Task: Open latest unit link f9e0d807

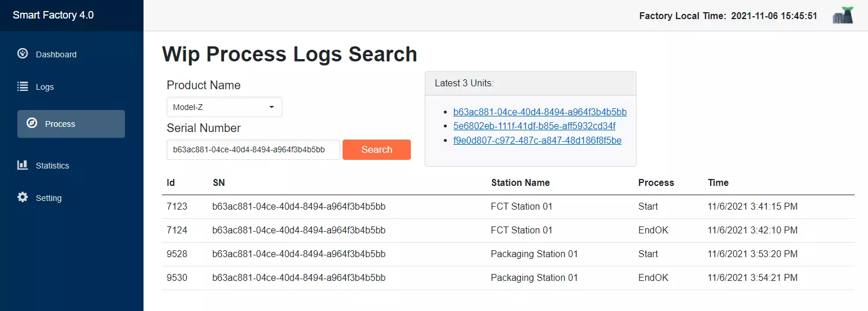Action: click(537, 140)
